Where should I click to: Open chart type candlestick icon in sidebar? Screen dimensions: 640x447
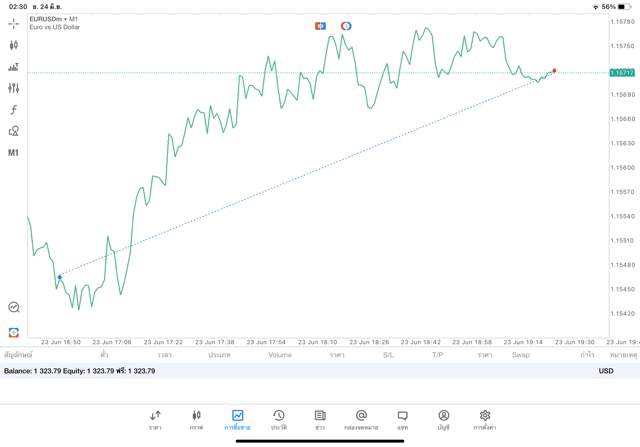tap(14, 45)
